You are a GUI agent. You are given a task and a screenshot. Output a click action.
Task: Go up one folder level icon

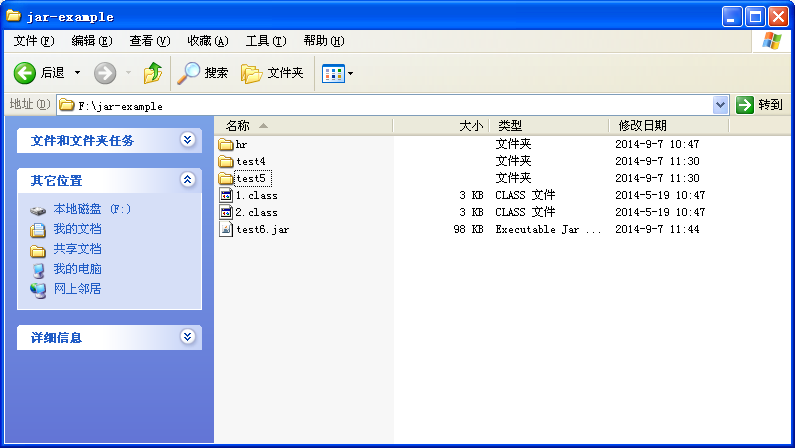click(153, 73)
